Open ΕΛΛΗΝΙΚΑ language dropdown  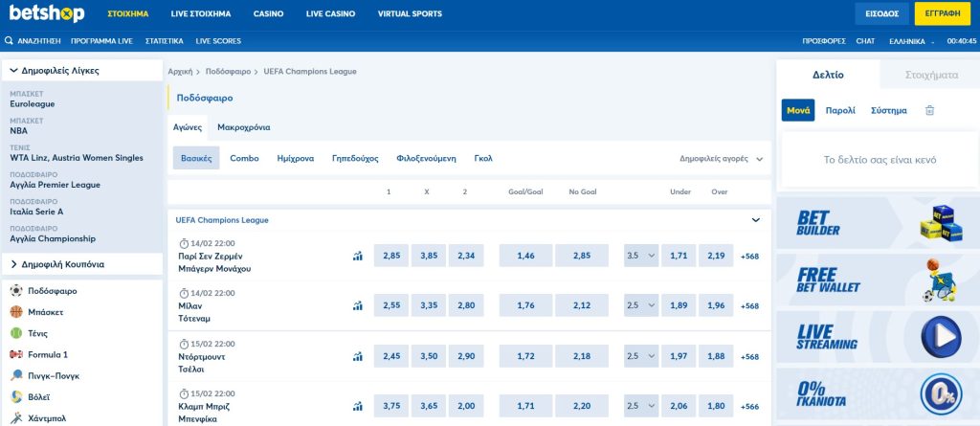click(911, 41)
